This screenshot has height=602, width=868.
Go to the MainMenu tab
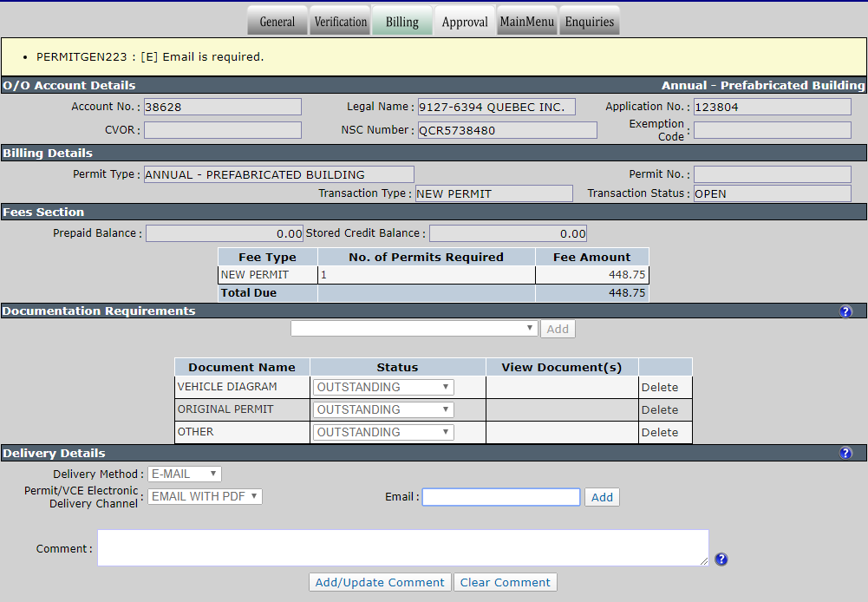pos(527,22)
